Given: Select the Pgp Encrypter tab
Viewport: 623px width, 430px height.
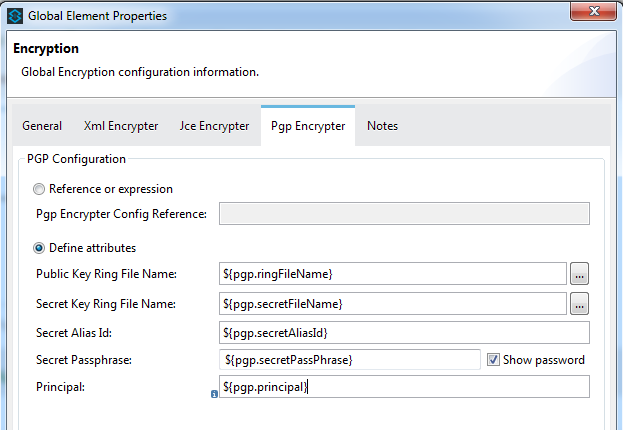Looking at the screenshot, I should coord(307,126).
